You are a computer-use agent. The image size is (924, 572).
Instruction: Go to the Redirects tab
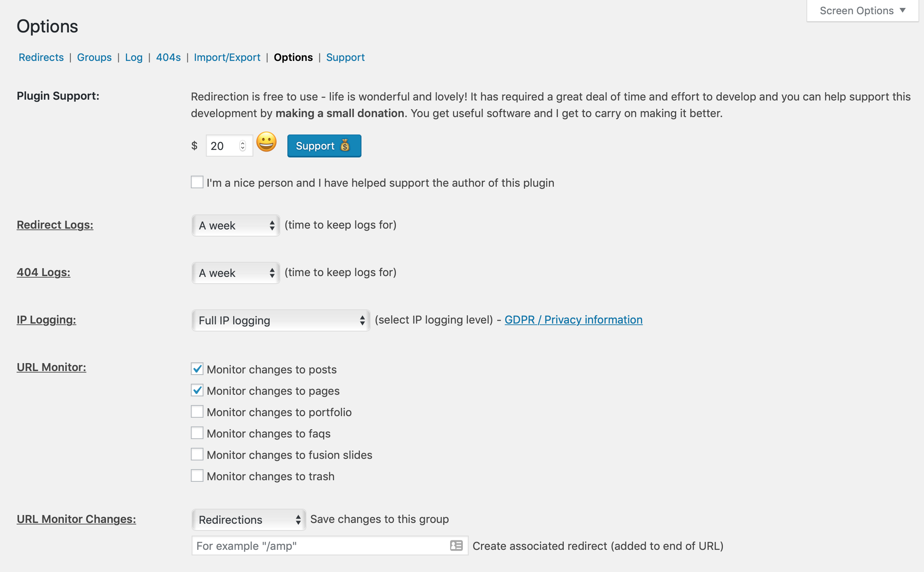click(x=41, y=57)
